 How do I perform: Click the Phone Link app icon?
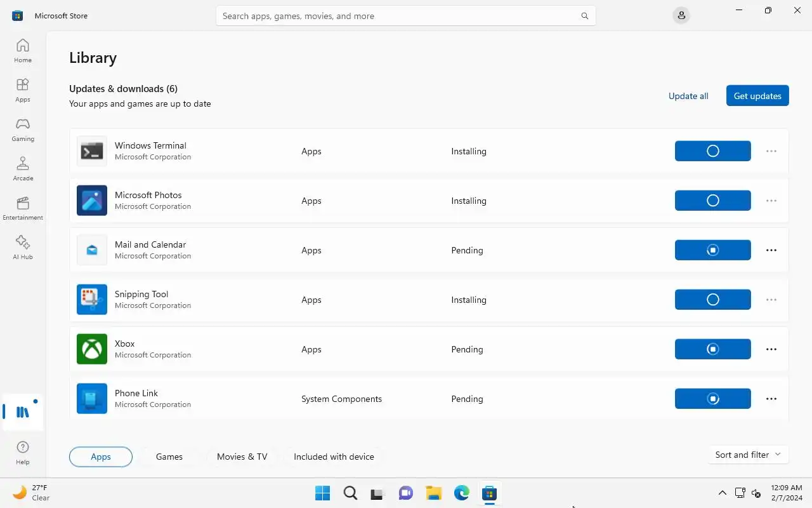point(92,399)
